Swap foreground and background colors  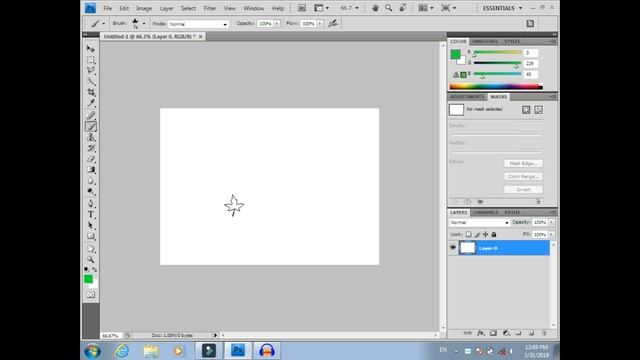point(95,269)
